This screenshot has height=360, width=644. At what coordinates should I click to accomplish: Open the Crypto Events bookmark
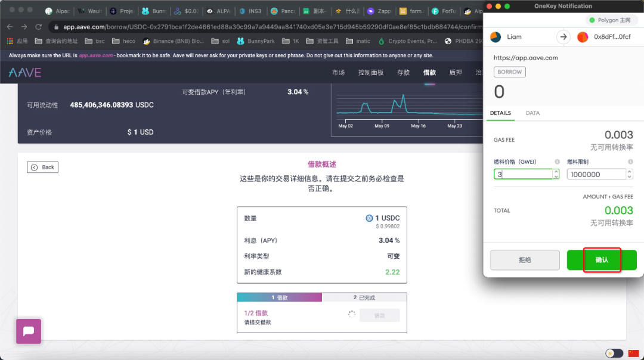click(407, 41)
